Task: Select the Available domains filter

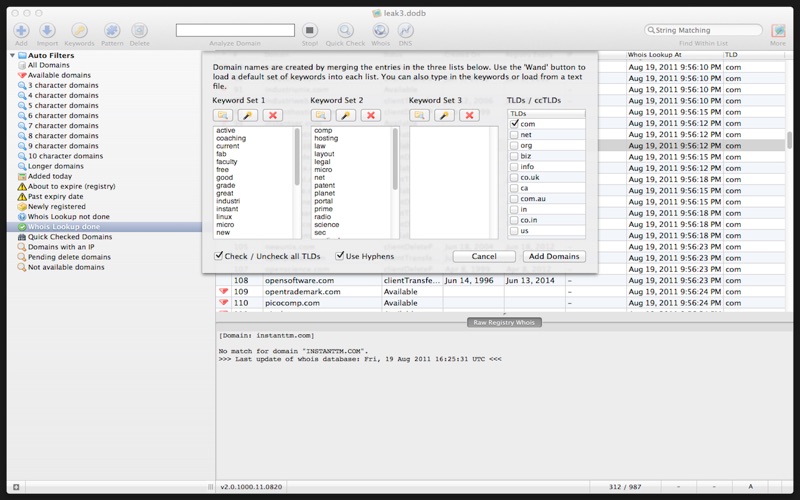Action: point(59,75)
